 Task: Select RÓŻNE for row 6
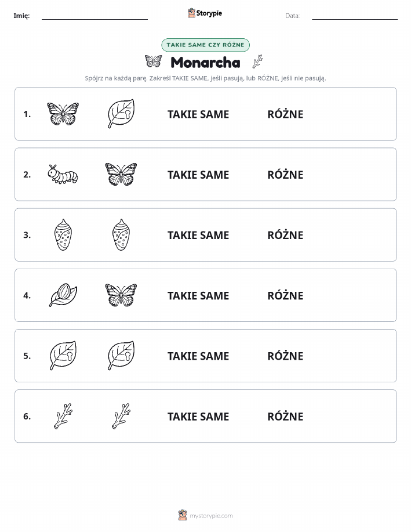[285, 416]
